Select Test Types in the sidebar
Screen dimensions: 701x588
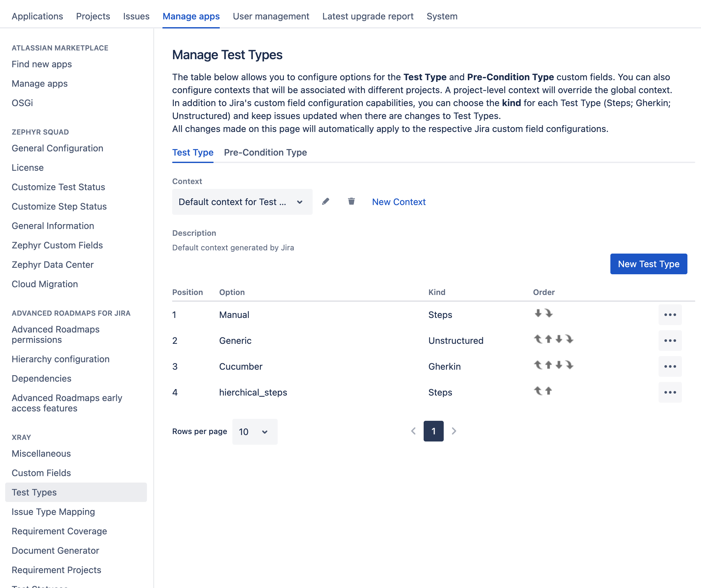[76, 492]
